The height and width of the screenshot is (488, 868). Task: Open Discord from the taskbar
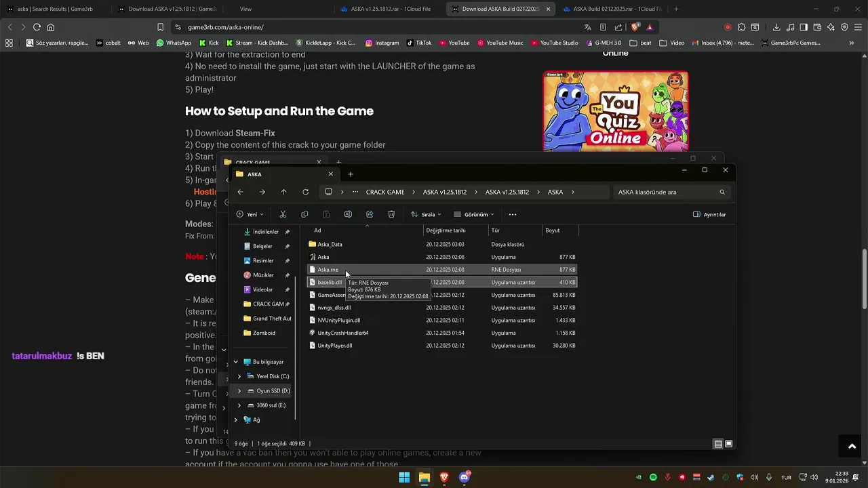pyautogui.click(x=465, y=477)
